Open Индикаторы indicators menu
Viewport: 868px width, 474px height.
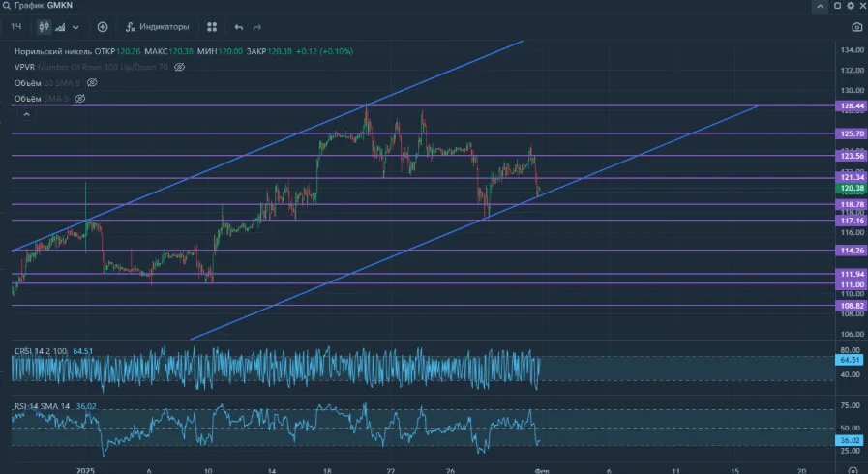pyautogui.click(x=157, y=26)
